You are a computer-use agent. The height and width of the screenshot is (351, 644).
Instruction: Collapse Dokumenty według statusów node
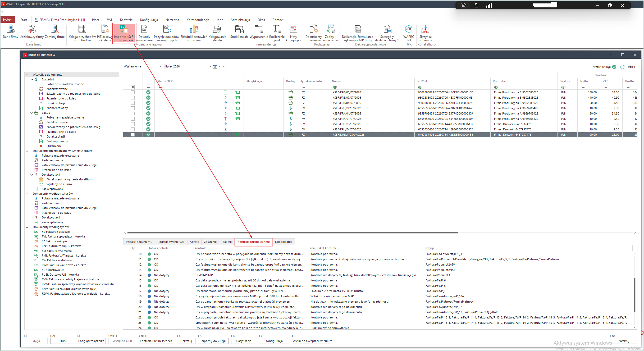[27, 194]
